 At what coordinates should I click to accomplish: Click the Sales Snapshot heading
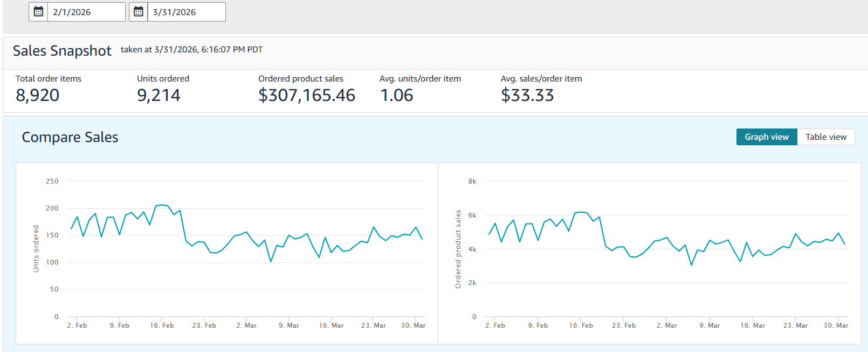coord(62,51)
